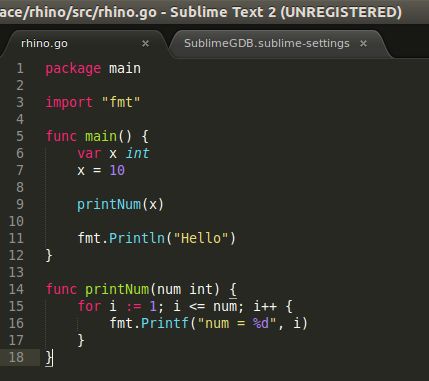
Task: Click 'Println' on line 11
Action: [x=137, y=238]
